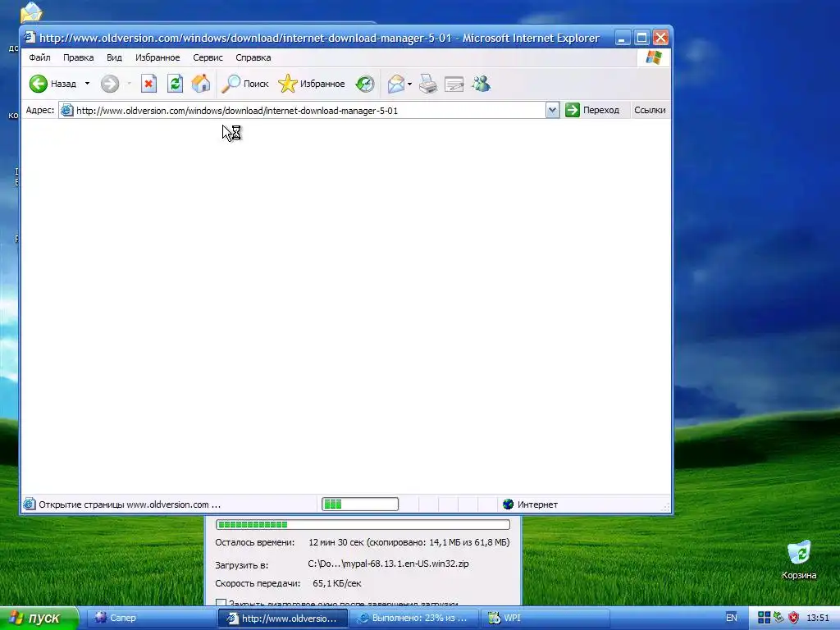This screenshot has width=840, height=630.
Task: Open the пуск Start button
Action: click(x=39, y=618)
